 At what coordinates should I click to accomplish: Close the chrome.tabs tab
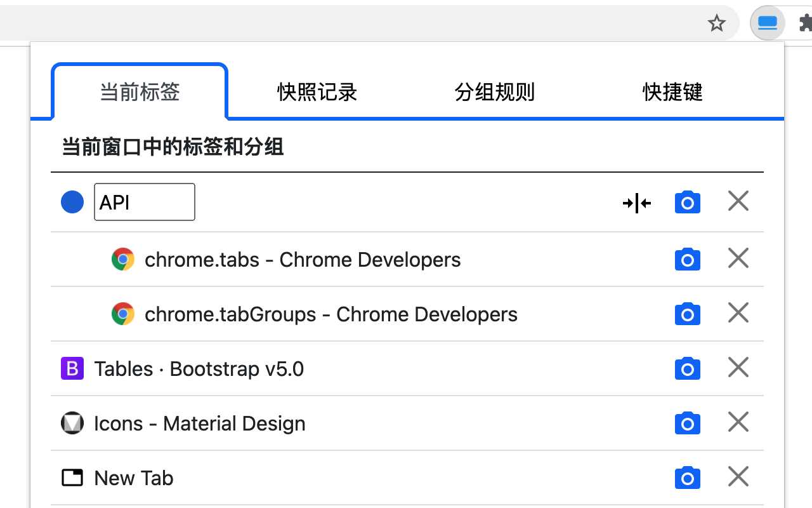(x=738, y=258)
